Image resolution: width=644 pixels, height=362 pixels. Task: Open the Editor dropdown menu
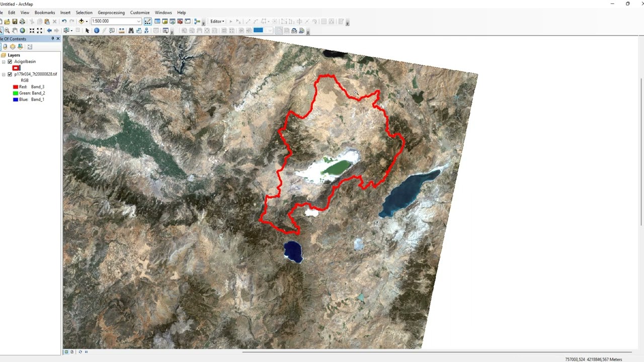pos(217,21)
